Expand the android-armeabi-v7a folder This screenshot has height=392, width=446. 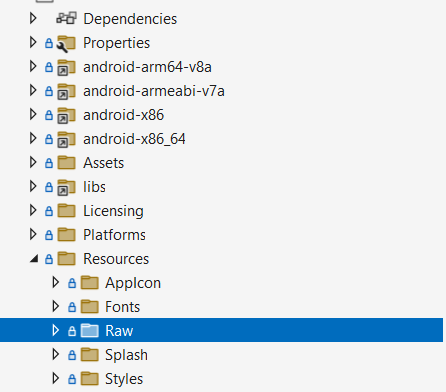pyautogui.click(x=33, y=90)
